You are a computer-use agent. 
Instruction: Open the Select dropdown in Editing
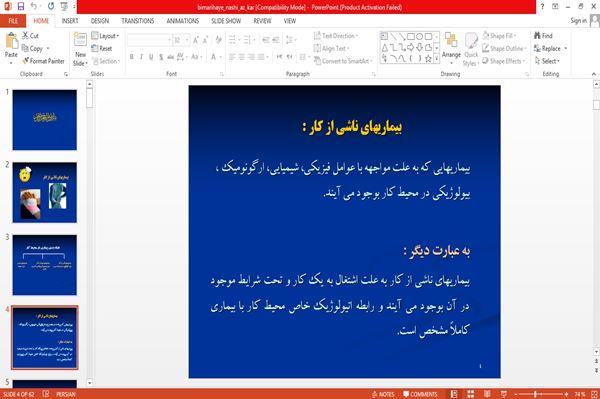click(547, 61)
